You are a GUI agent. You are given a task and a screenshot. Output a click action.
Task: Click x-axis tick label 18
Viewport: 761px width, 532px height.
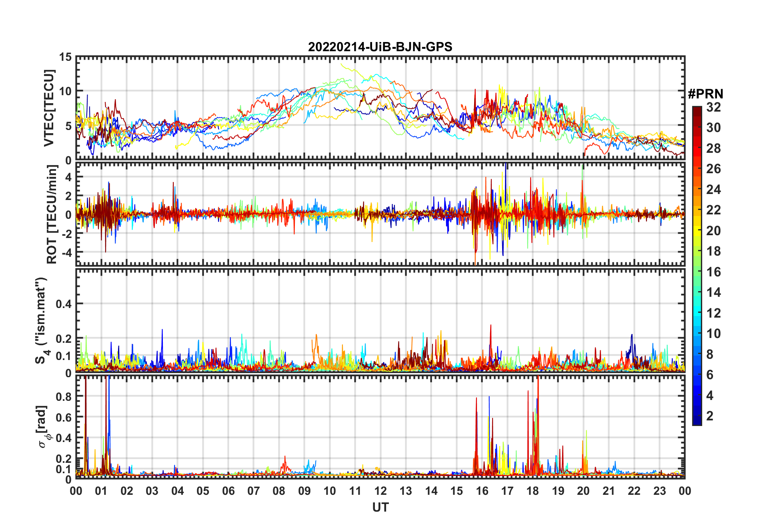point(533,491)
